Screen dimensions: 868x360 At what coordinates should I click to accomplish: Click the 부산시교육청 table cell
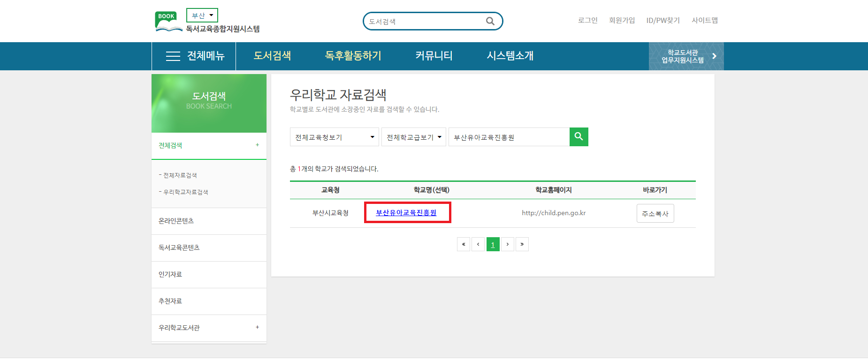331,213
